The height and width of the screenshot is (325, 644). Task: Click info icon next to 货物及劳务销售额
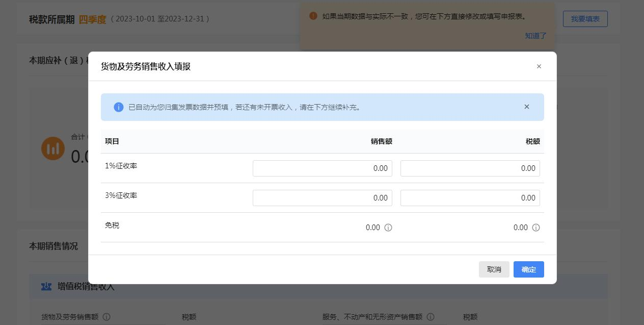click(x=106, y=317)
